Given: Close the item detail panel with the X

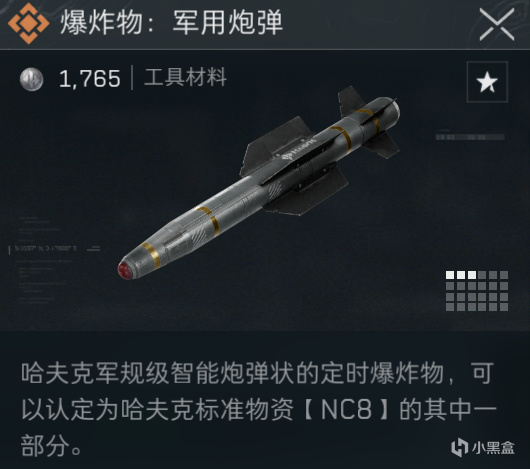Looking at the screenshot, I should click(x=497, y=25).
